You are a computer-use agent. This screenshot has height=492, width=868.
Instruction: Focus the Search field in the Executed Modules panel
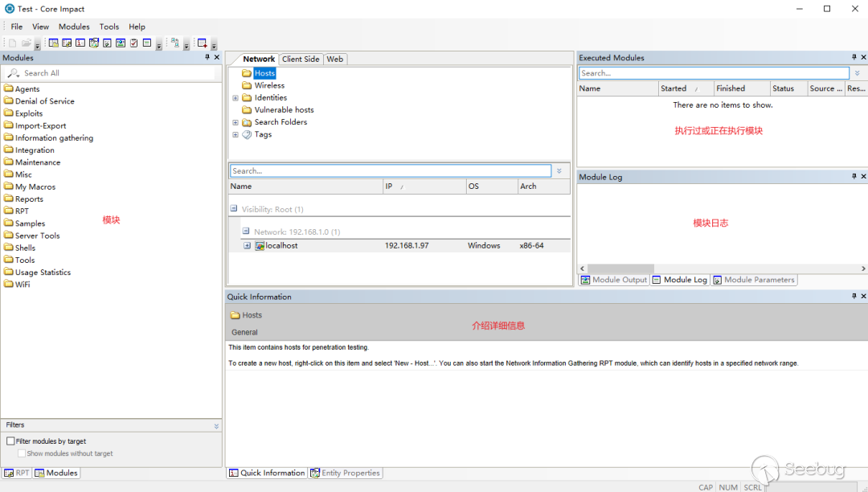click(714, 73)
